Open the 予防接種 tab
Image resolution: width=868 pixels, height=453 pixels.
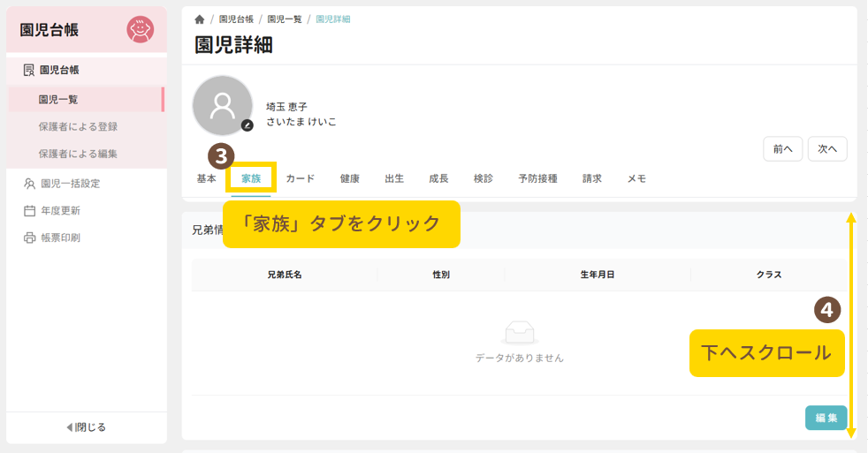coord(537,178)
